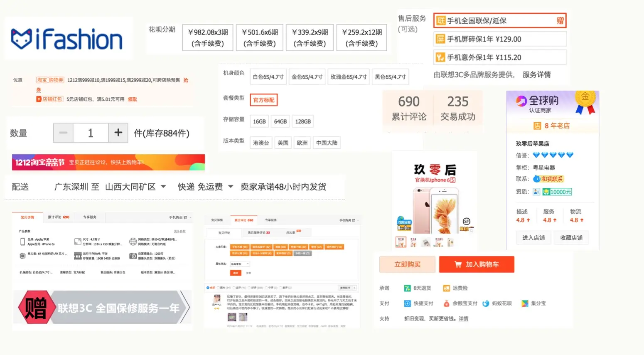
Task: Click the 店铺红包 red packet tag
Action: (50, 99)
